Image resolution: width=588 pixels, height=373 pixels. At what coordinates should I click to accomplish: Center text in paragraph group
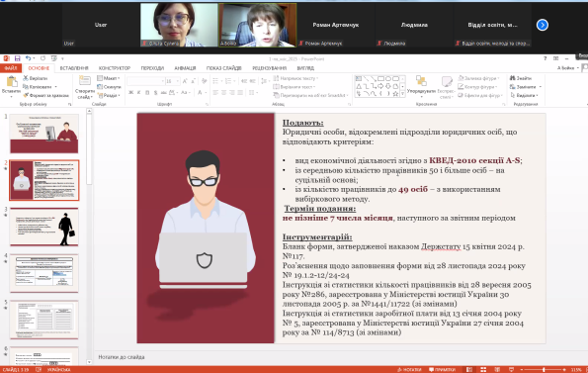(224, 92)
